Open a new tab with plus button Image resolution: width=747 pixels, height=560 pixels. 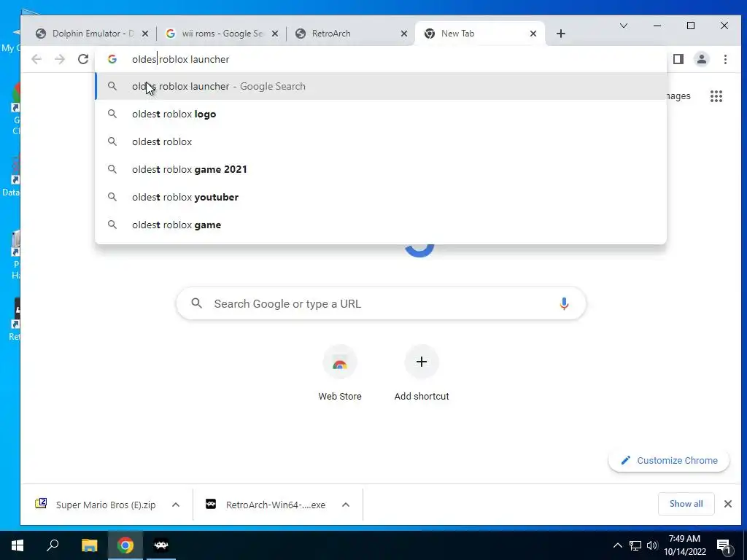click(561, 34)
